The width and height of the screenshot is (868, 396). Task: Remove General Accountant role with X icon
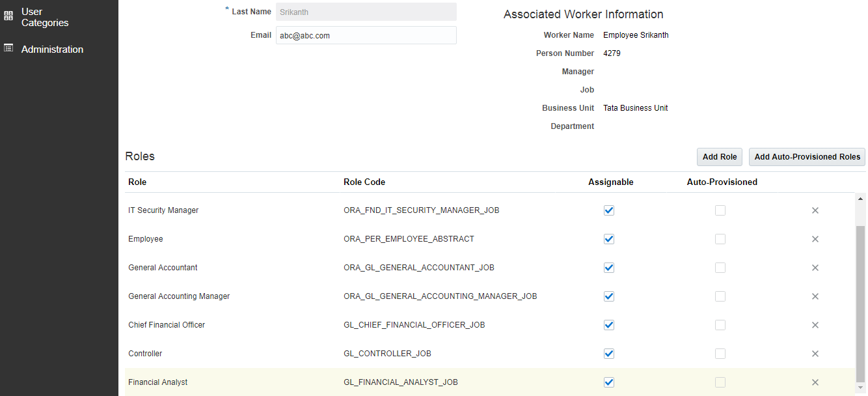coord(815,268)
